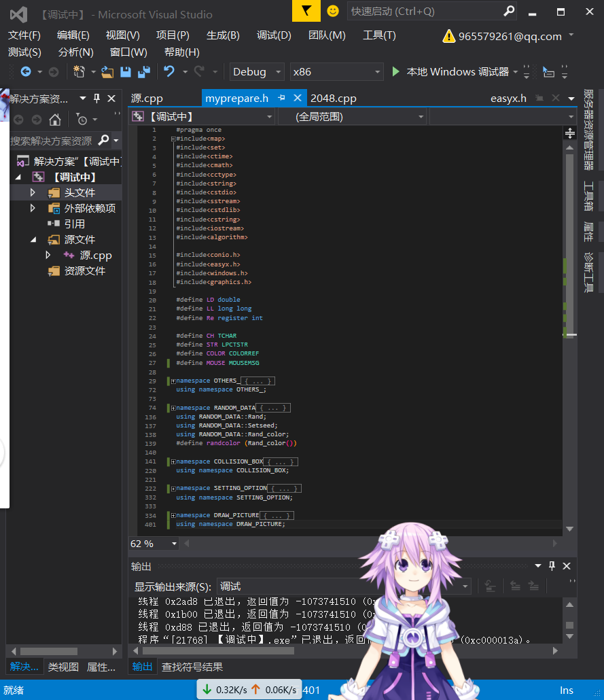
Task: Open the 查找符号结果 tab
Action: coord(192,667)
